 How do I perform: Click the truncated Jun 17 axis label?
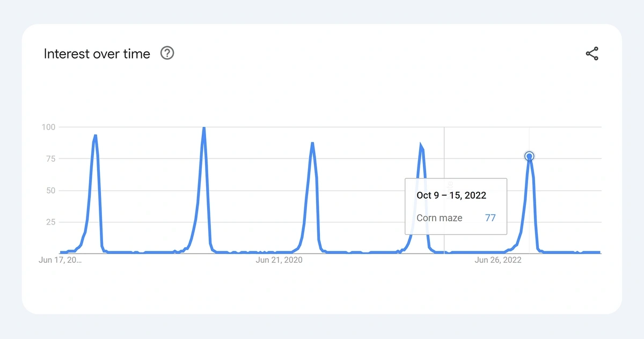point(61,260)
